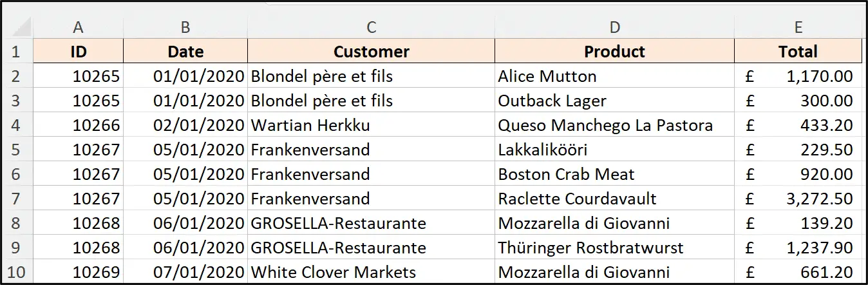The width and height of the screenshot is (868, 285).
Task: Click the Customer header cell
Action: (371, 52)
